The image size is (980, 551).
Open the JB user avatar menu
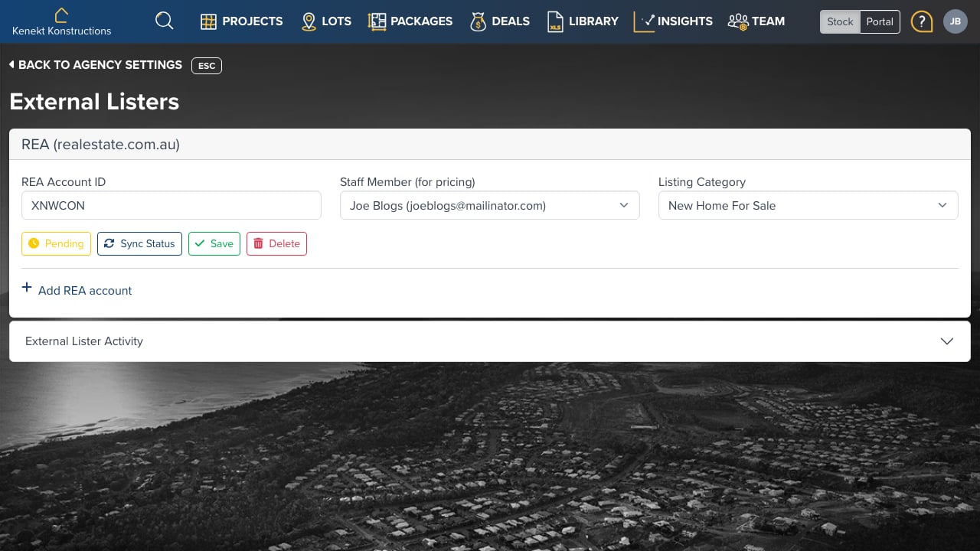tap(955, 21)
